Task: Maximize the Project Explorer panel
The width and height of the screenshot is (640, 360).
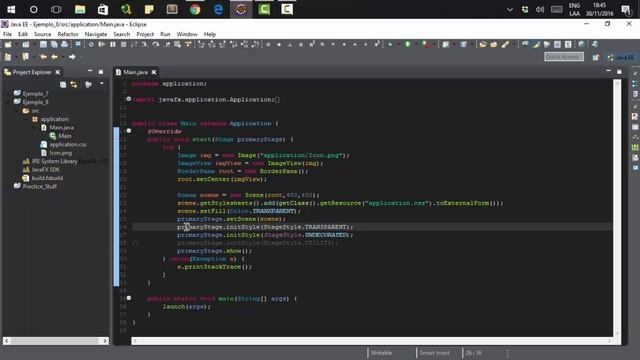Action: (101, 72)
